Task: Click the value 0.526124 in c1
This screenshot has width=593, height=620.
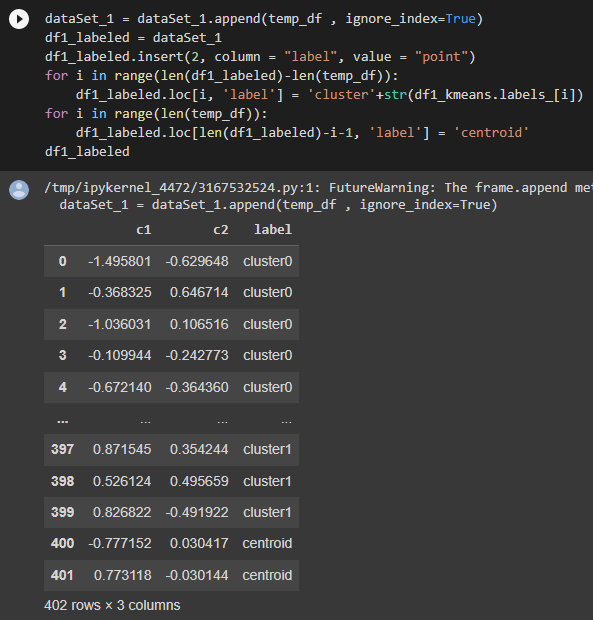Action: point(122,482)
